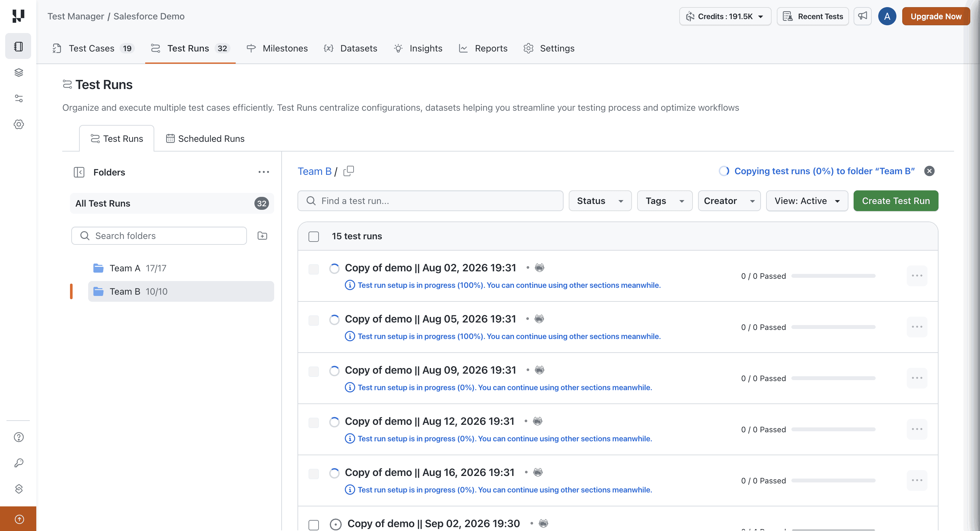The width and height of the screenshot is (980, 531).
Task: Open the Recent Tests button
Action: point(812,16)
